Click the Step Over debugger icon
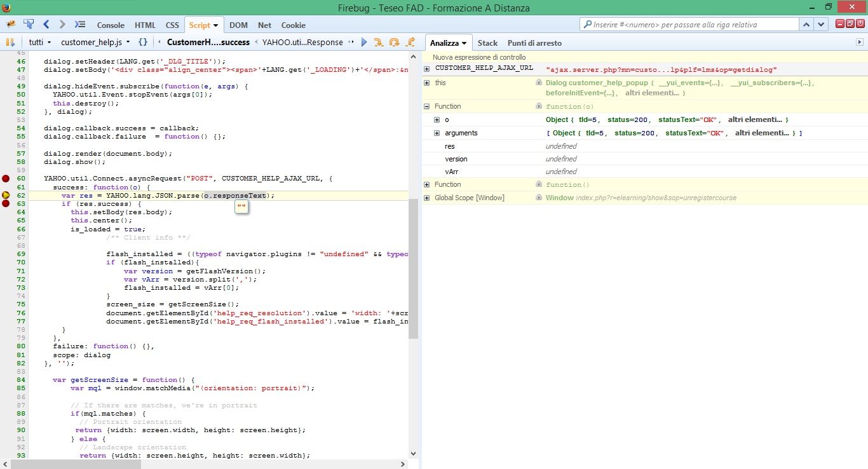Viewport: 868px width, 469px height. pyautogui.click(x=394, y=43)
